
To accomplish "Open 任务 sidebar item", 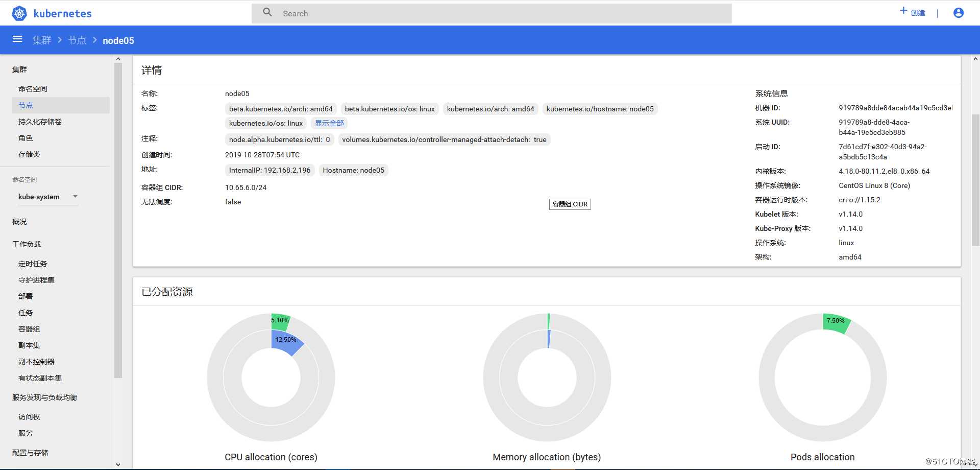I will tap(26, 313).
